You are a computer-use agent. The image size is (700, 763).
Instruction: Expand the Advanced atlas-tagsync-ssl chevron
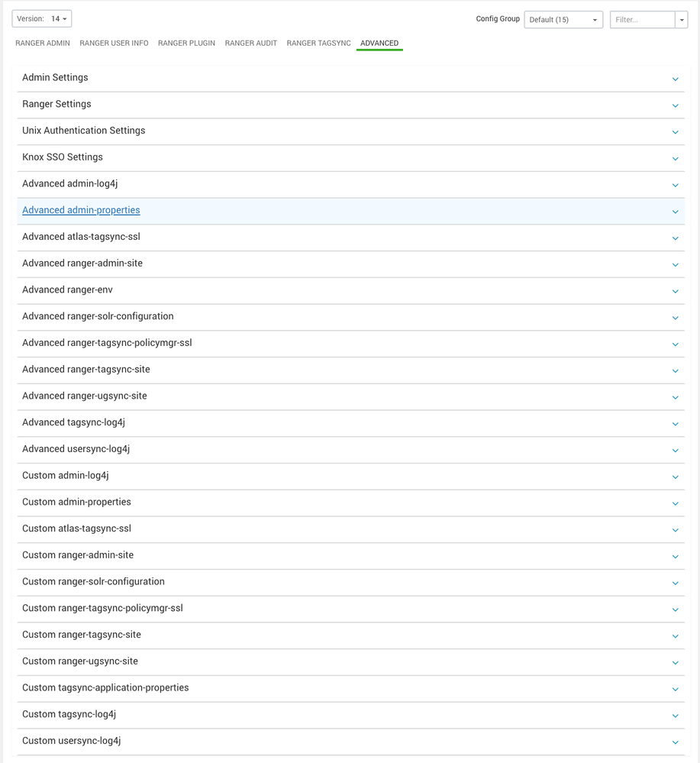coord(675,238)
